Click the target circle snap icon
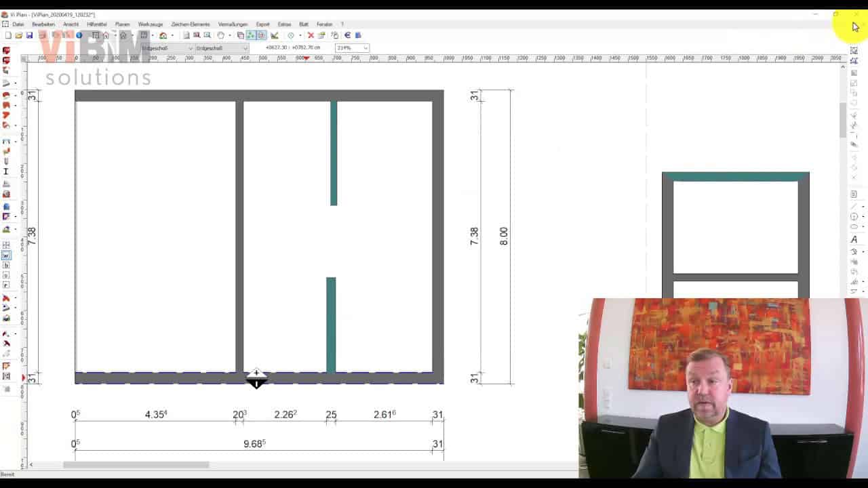The height and width of the screenshot is (488, 868). (291, 35)
